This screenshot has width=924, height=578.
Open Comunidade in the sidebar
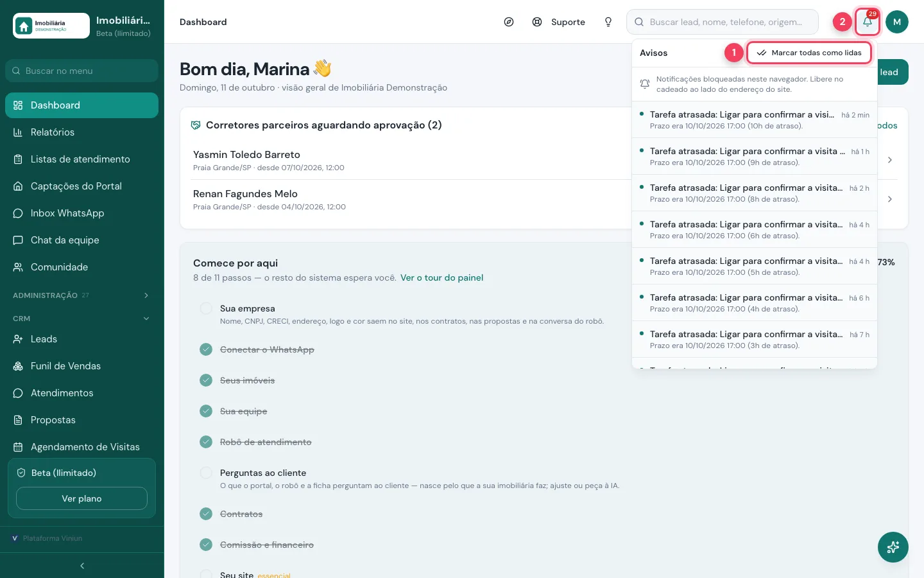coord(81,267)
